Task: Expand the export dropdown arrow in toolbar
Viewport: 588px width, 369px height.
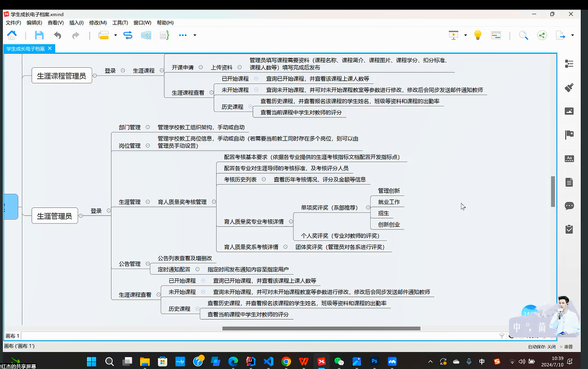Action: point(573,35)
